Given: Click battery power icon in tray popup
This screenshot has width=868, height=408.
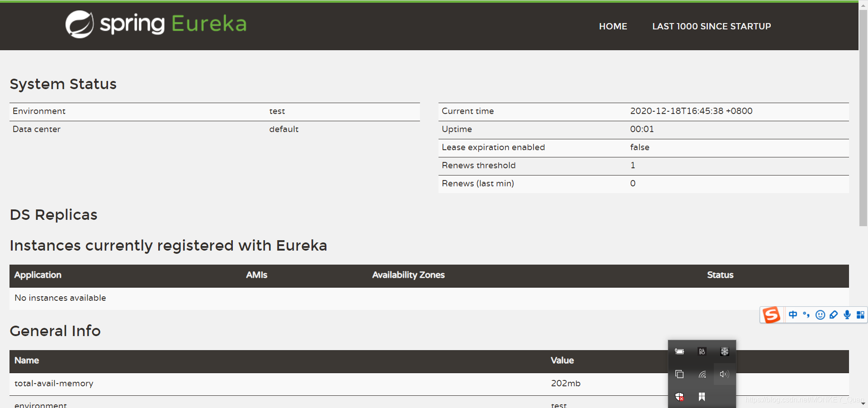Looking at the screenshot, I should click(679, 351).
